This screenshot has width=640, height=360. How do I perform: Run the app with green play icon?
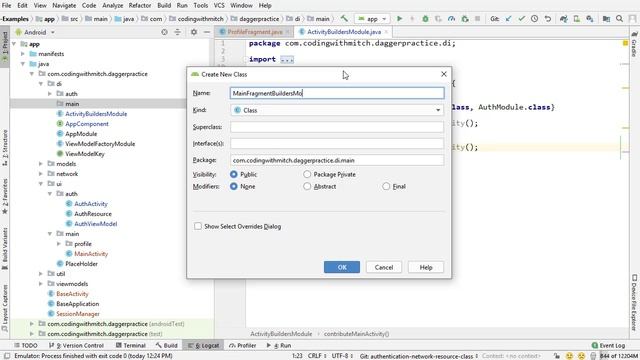pos(400,19)
